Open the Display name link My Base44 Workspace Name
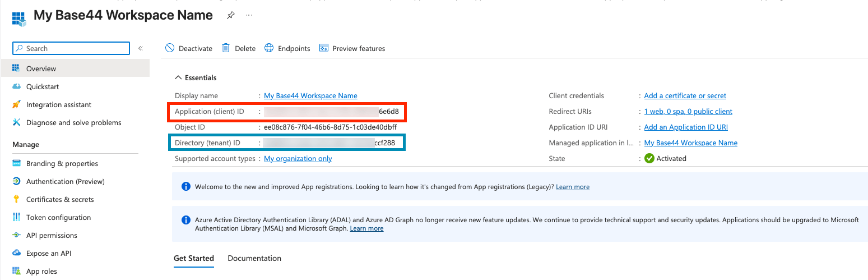The image size is (868, 280). [x=310, y=95]
